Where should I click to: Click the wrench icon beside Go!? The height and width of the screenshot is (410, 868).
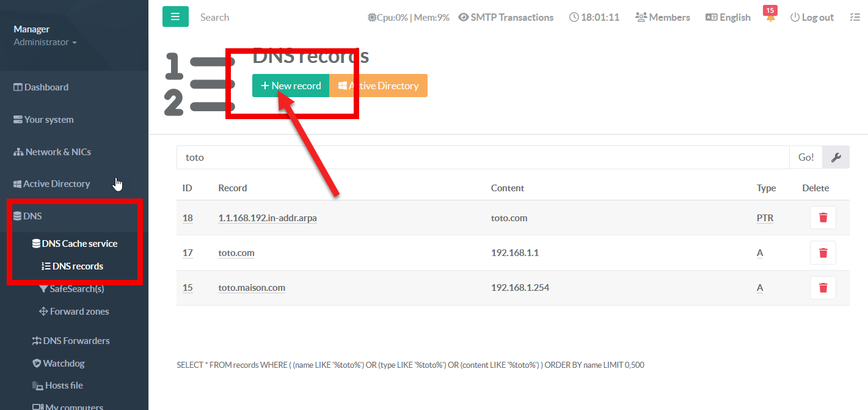click(836, 158)
